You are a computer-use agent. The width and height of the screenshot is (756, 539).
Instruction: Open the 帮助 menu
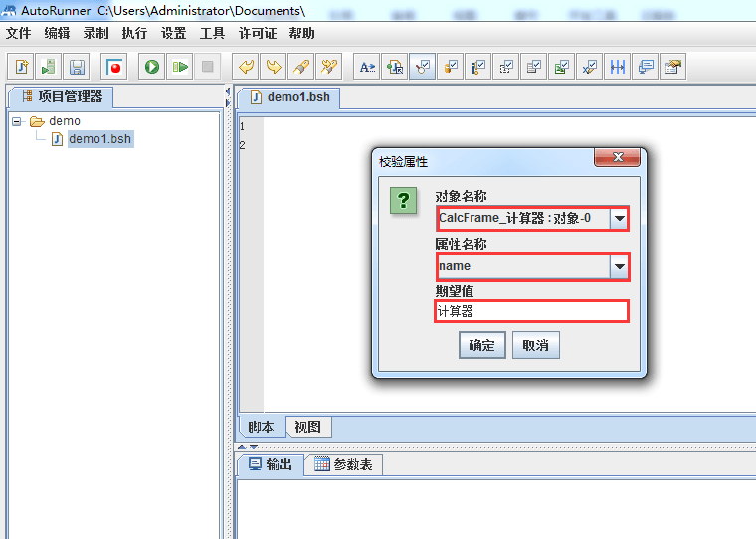point(301,33)
